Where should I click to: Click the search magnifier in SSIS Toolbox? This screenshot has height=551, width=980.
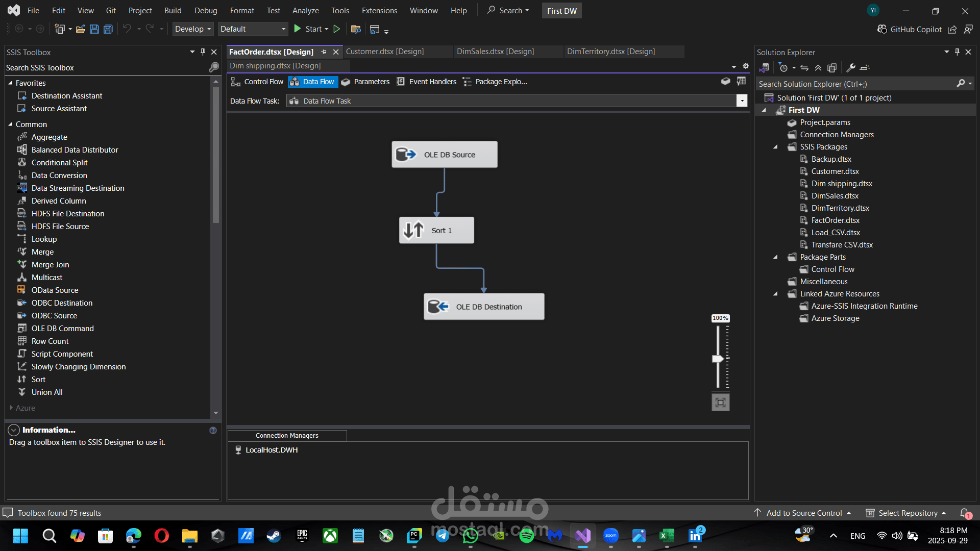[x=213, y=67]
